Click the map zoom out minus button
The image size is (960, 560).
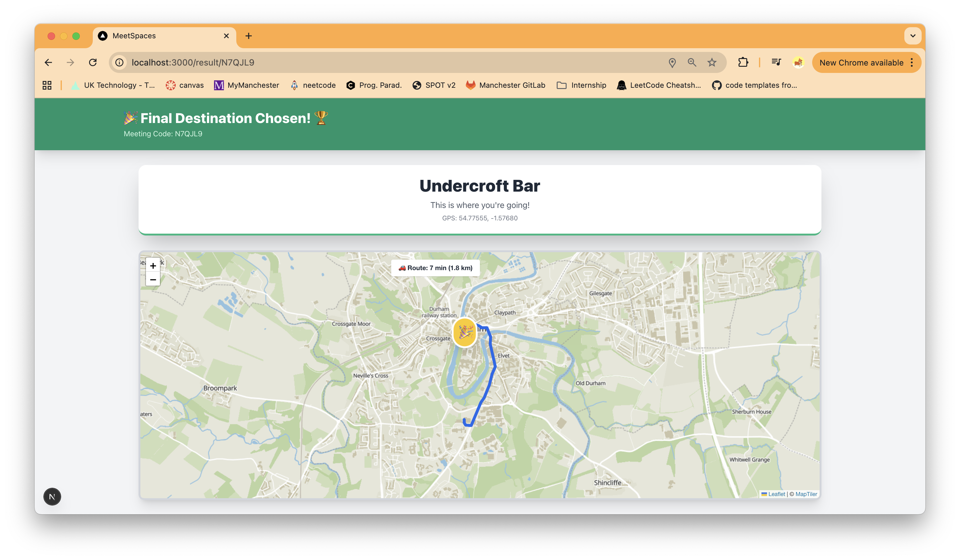point(153,280)
